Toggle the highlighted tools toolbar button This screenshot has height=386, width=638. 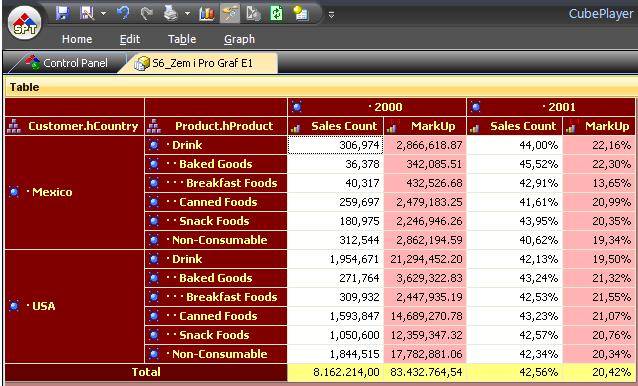[230, 13]
